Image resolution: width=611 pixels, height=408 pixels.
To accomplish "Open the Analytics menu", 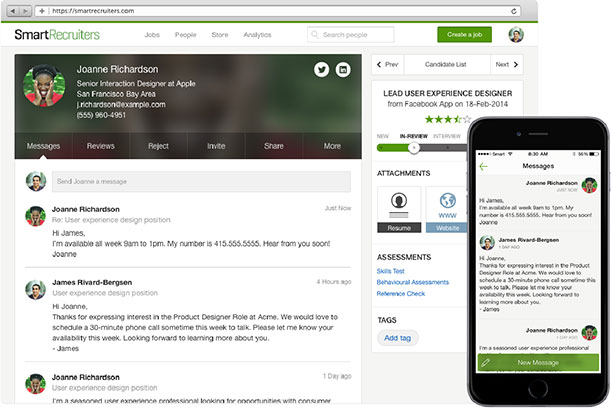I will [x=257, y=35].
